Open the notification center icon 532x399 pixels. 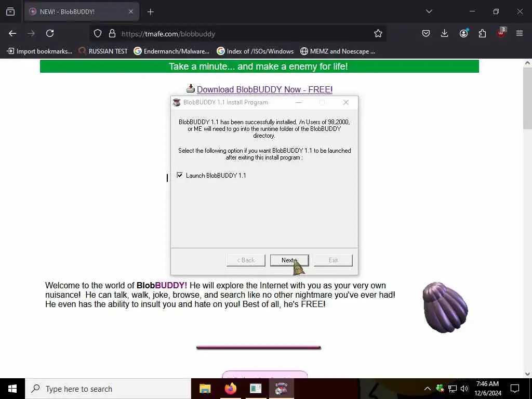click(x=515, y=389)
